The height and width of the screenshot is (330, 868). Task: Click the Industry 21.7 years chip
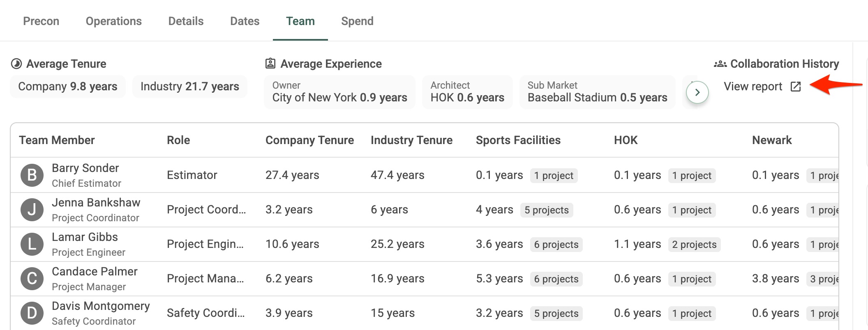point(190,87)
